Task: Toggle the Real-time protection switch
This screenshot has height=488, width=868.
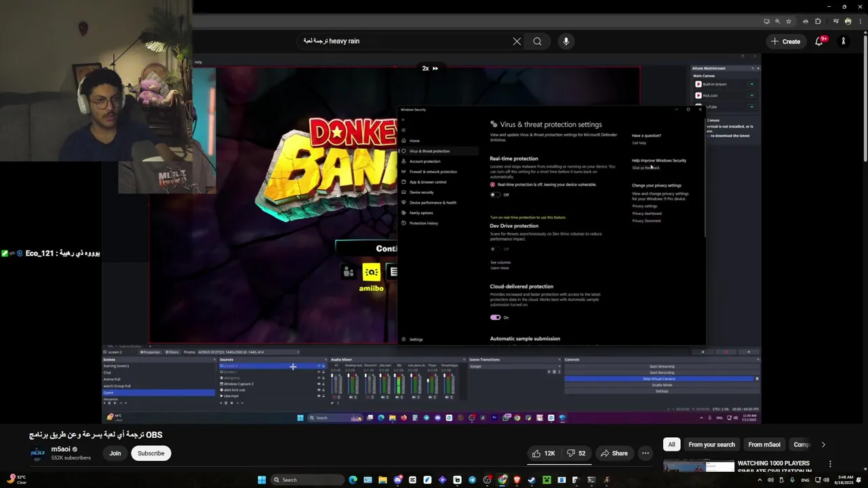Action: 495,195
